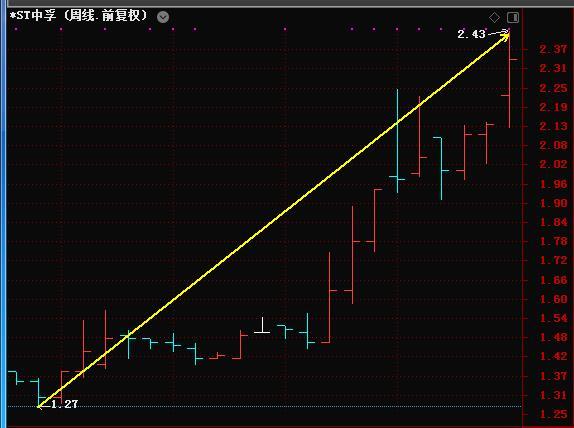574x428 pixels.
Task: Click the 1.96 price axis label
Action: tap(554, 184)
